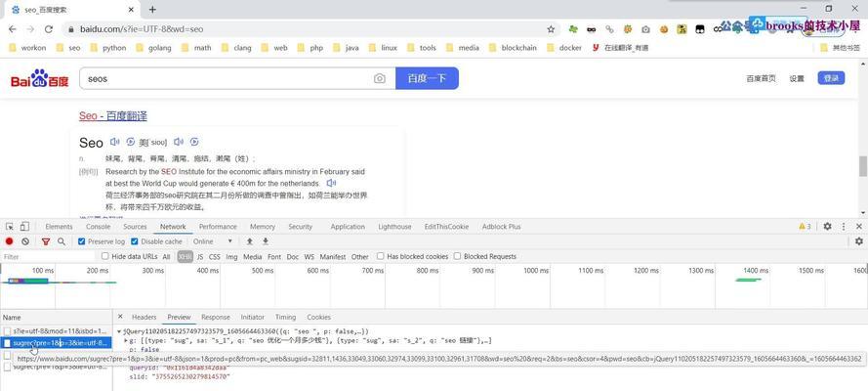Close the request details pane
The image size is (868, 391).
pos(120,317)
